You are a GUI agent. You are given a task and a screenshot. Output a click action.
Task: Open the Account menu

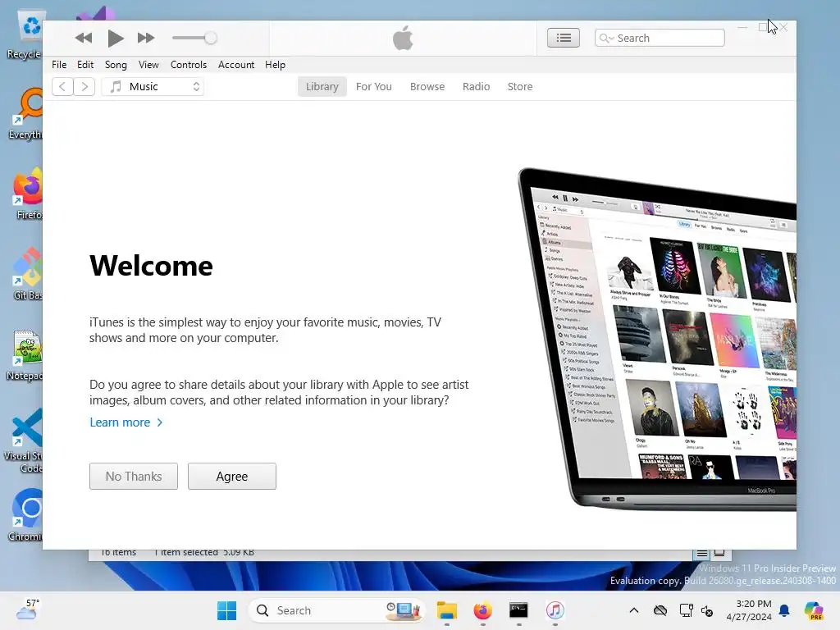[x=236, y=65]
